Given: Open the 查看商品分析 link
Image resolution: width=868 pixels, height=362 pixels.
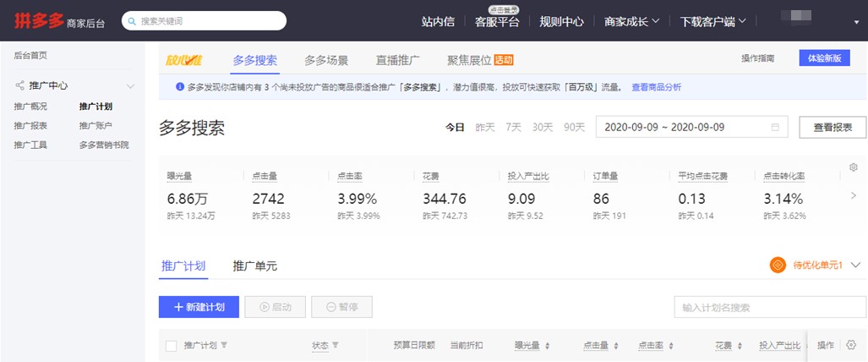Looking at the screenshot, I should pyautogui.click(x=657, y=87).
